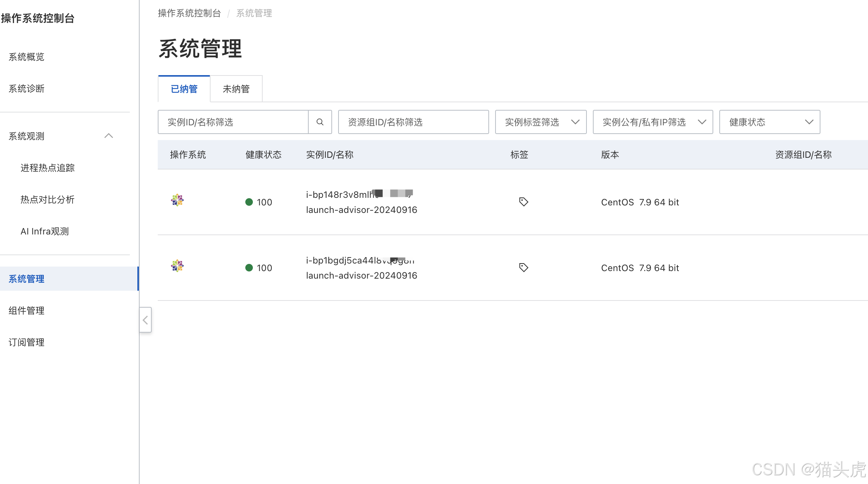This screenshot has width=868, height=484.
Task: Click the 版本 column header
Action: [610, 155]
